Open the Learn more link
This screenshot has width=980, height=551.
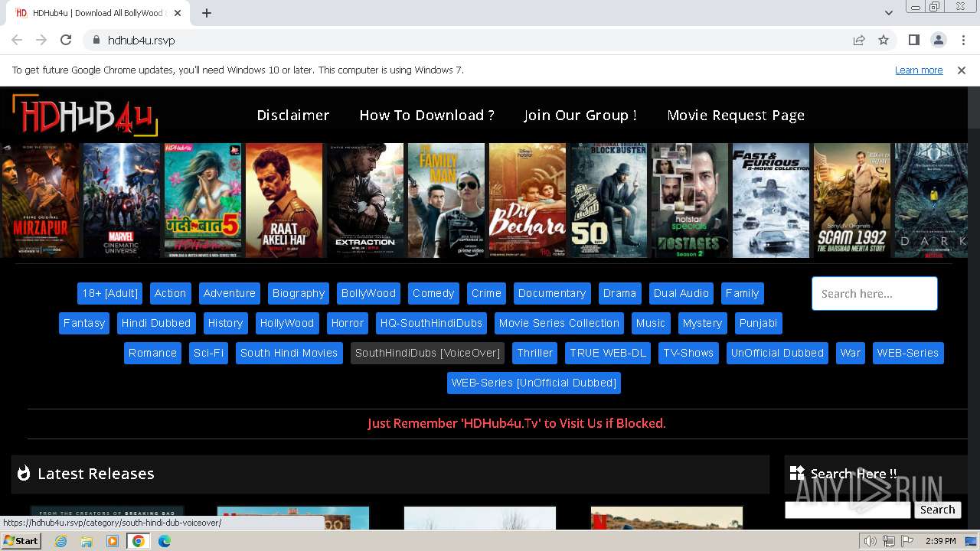[919, 70]
